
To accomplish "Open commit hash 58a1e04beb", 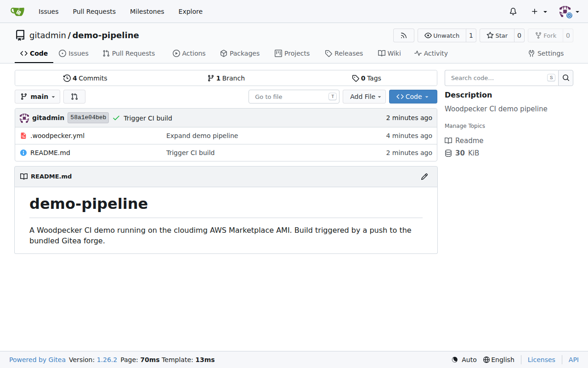I will [x=88, y=118].
